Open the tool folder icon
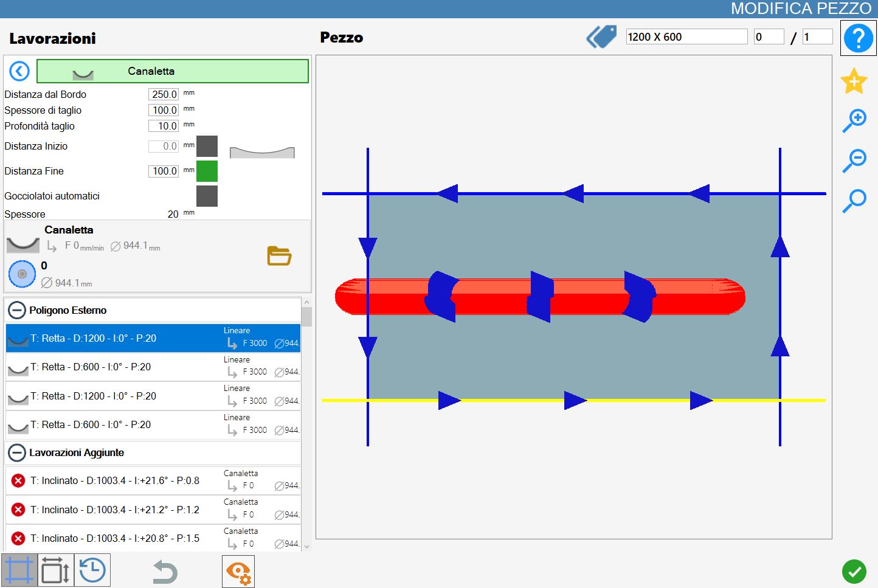This screenshot has width=878, height=588. [279, 255]
